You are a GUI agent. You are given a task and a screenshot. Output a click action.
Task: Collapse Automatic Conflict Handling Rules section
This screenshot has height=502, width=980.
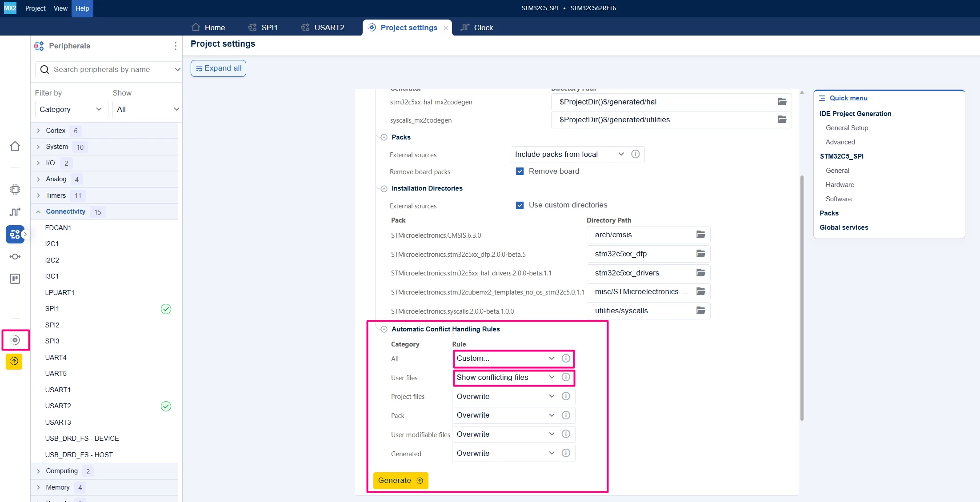(x=384, y=329)
